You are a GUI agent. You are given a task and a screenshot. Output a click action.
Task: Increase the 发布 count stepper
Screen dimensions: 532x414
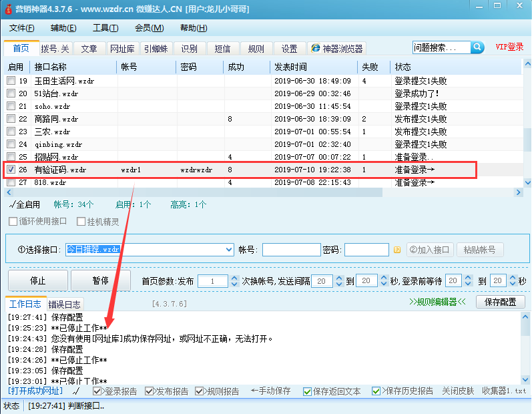coord(234,278)
